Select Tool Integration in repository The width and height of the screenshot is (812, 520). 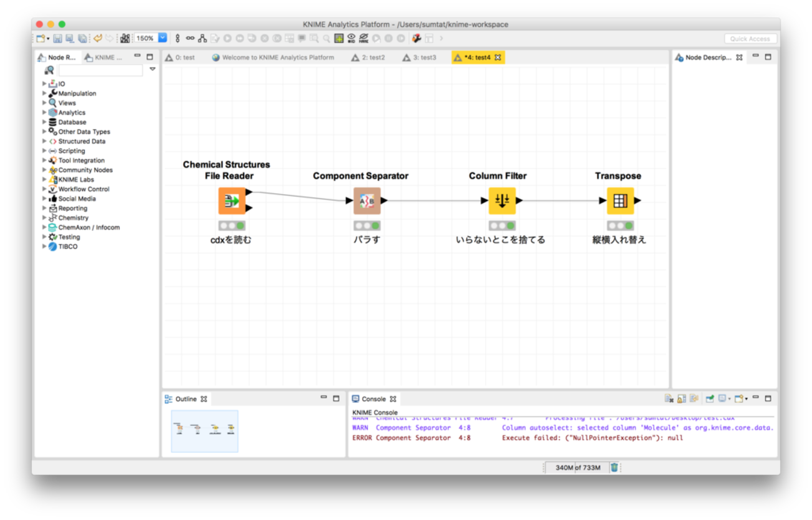point(82,160)
